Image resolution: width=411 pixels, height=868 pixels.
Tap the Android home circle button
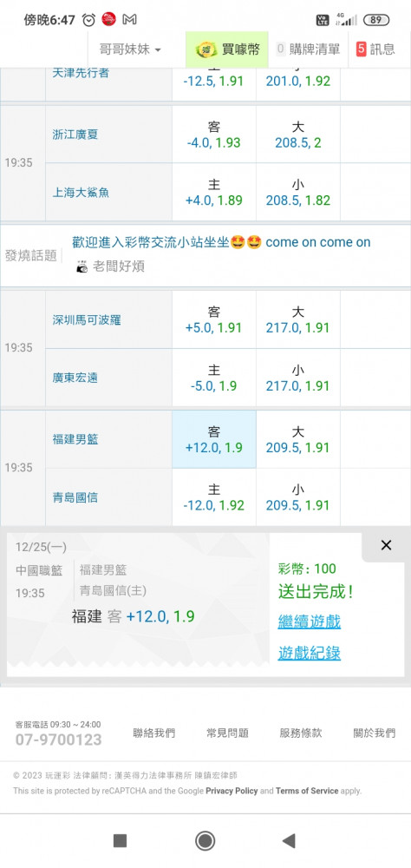pyautogui.click(x=205, y=841)
